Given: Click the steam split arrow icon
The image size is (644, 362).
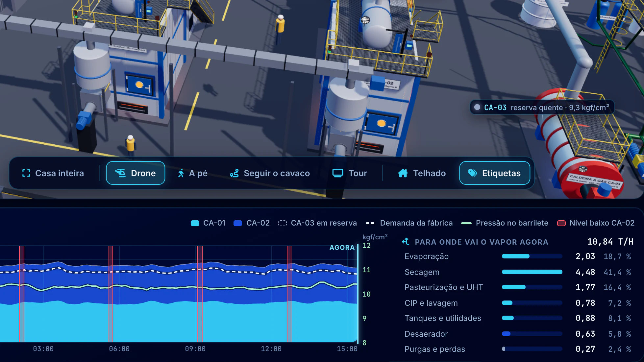Looking at the screenshot, I should coord(406,242).
